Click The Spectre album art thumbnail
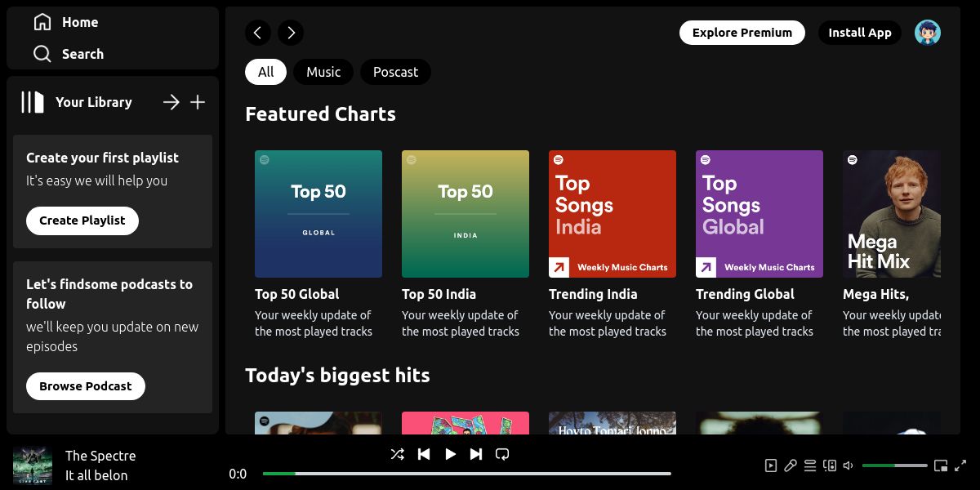 click(33, 465)
